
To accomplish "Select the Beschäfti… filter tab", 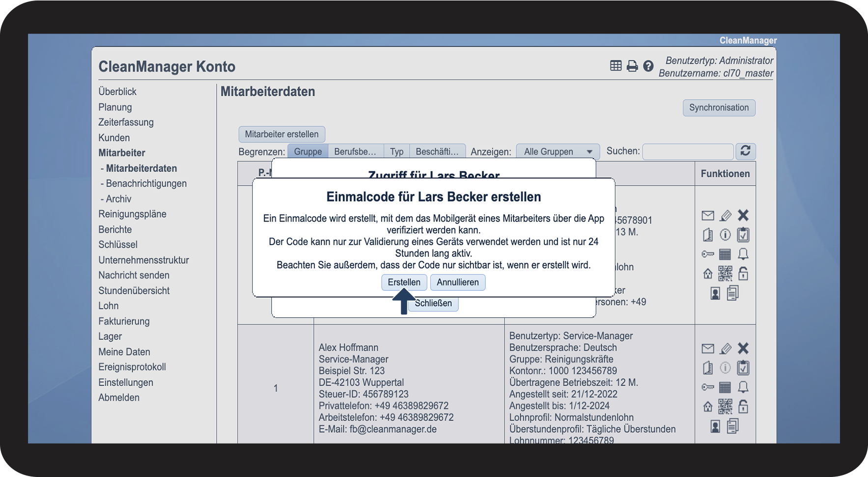I will coord(437,151).
